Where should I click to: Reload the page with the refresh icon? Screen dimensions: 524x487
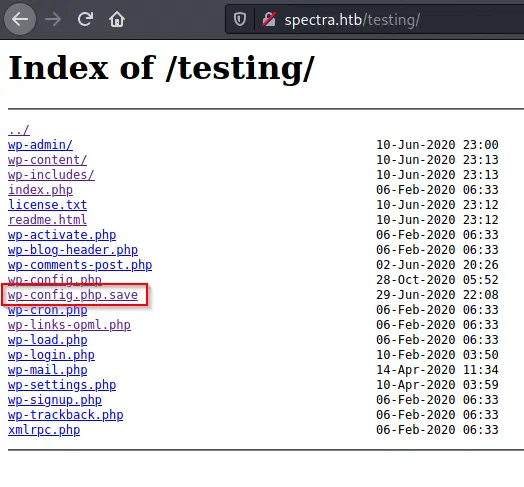tap(85, 19)
